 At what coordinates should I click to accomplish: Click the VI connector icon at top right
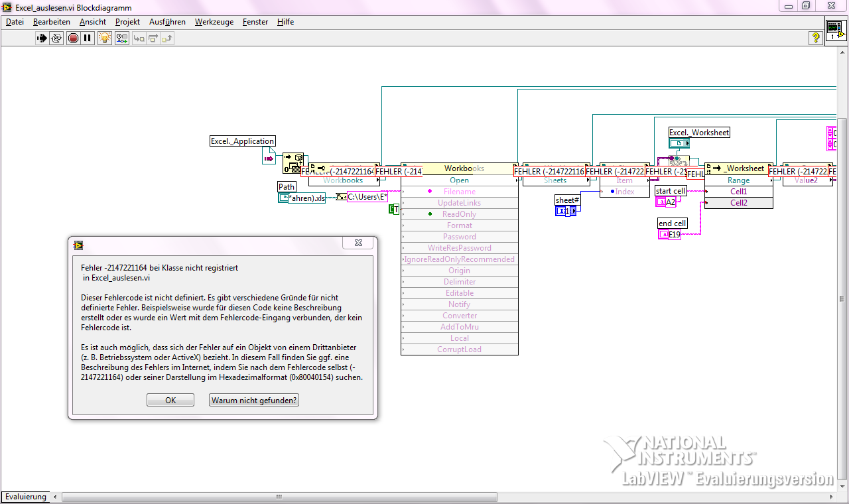click(835, 32)
